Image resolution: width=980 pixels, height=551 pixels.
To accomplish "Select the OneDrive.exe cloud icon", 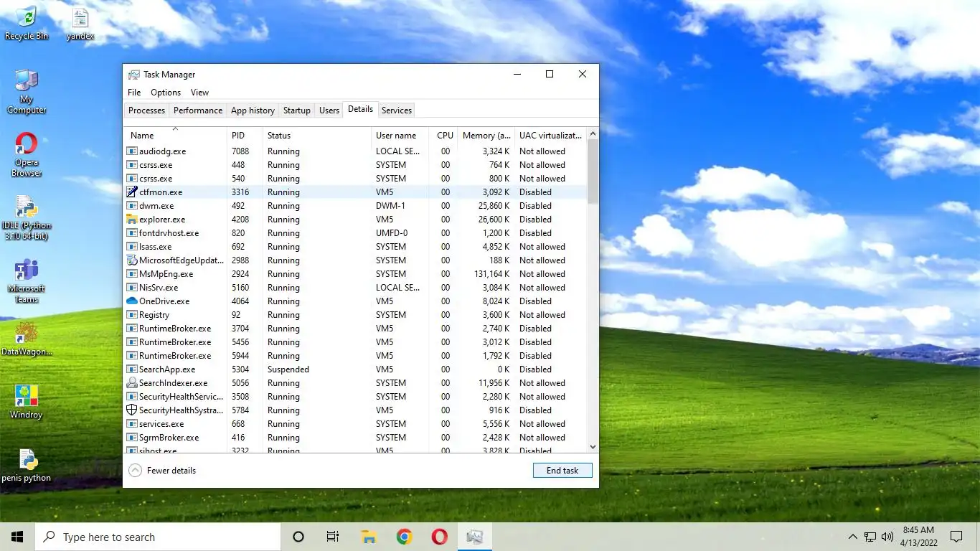I will [x=132, y=301].
